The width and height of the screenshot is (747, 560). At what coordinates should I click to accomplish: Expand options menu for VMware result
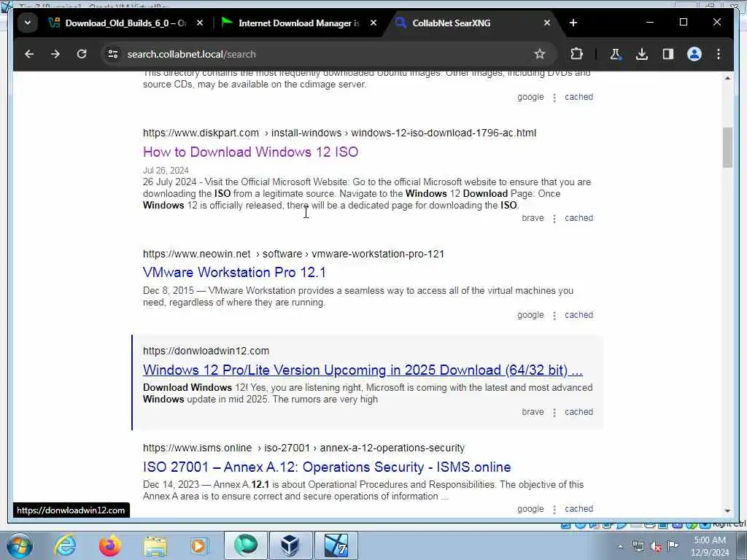554,316
